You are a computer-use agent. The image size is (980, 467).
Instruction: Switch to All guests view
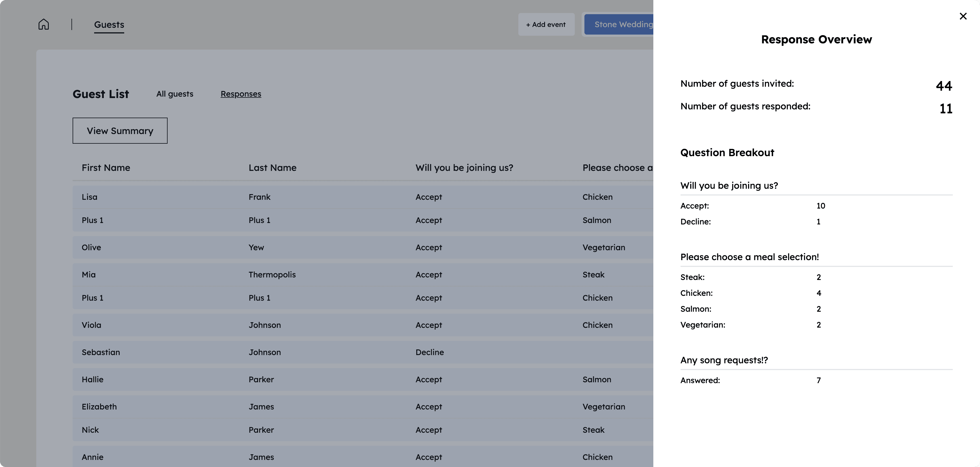tap(175, 94)
